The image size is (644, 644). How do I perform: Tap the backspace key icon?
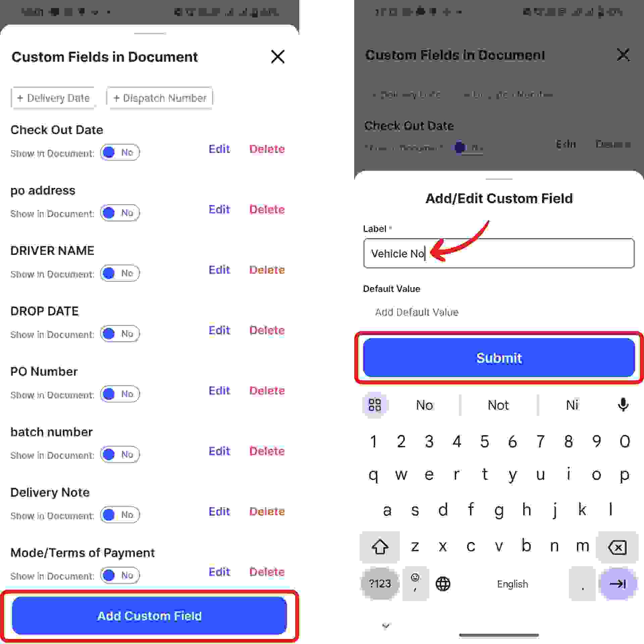617,547
